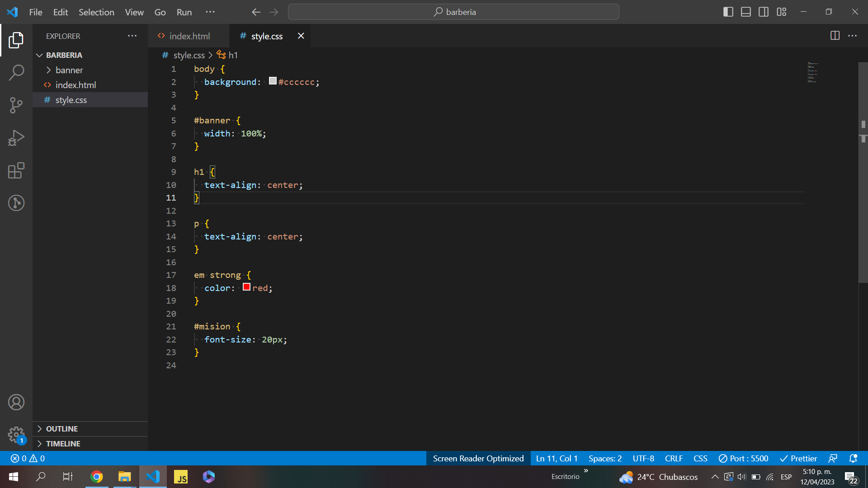Open the Explorer view in activity bar

point(16,40)
